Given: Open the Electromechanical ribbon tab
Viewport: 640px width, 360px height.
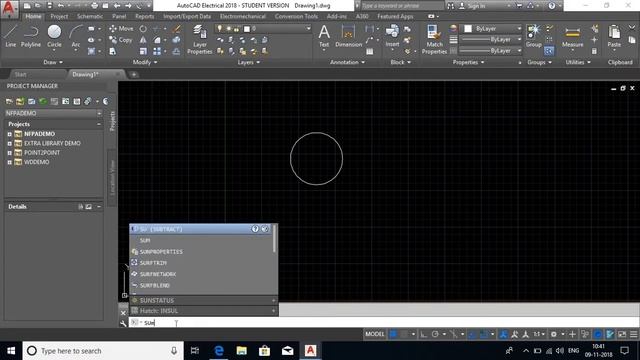Looking at the screenshot, I should coord(242,16).
